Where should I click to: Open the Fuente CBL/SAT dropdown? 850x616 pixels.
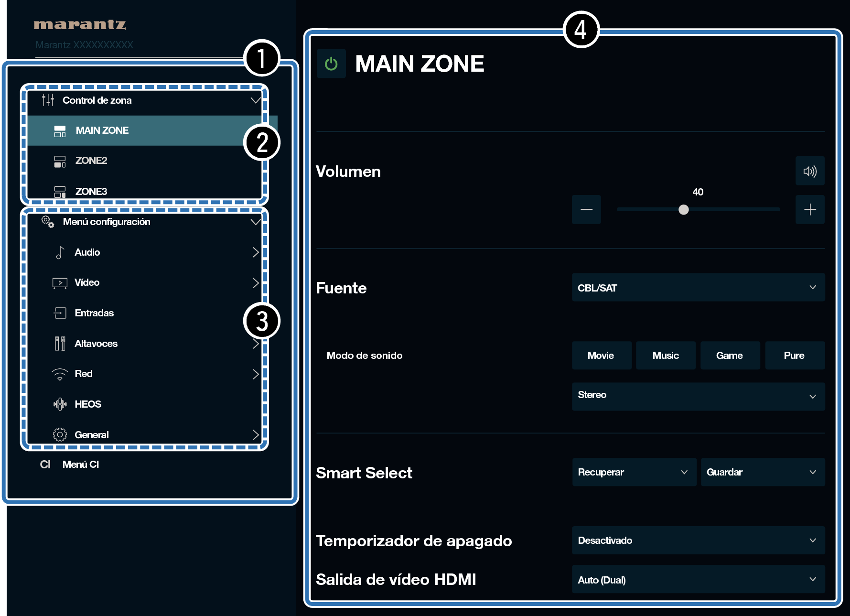click(x=698, y=288)
